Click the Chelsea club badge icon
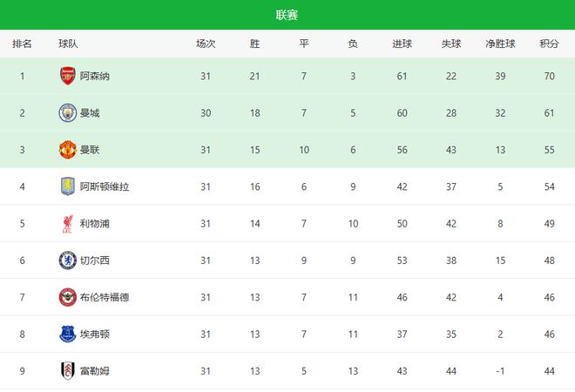This screenshot has height=392, width=575. (x=68, y=260)
